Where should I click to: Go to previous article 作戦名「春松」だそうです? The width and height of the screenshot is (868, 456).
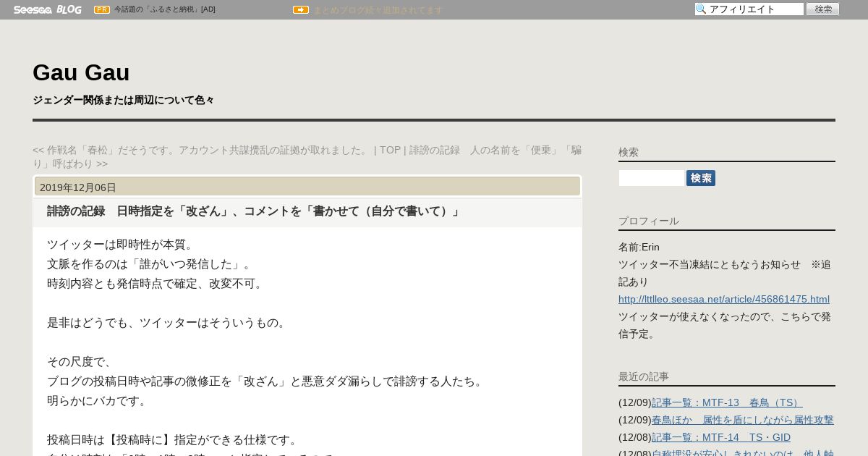tap(200, 150)
